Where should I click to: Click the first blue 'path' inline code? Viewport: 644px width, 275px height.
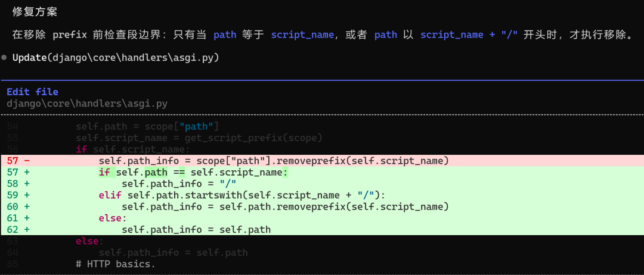click(x=225, y=35)
